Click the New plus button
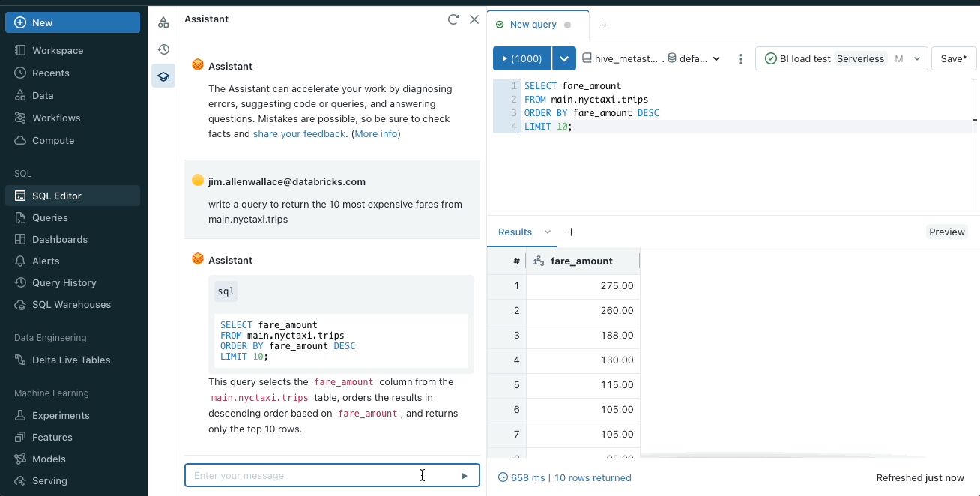 73,22
